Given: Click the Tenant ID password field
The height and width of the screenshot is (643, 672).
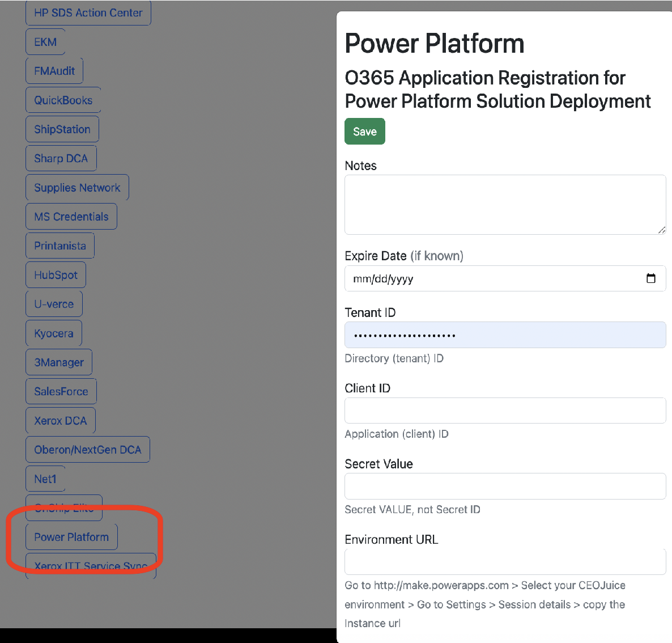Looking at the screenshot, I should pyautogui.click(x=505, y=335).
